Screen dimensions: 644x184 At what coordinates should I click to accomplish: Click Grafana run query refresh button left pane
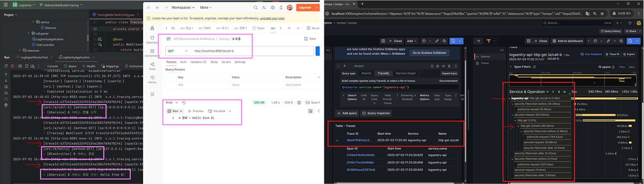tap(453, 41)
